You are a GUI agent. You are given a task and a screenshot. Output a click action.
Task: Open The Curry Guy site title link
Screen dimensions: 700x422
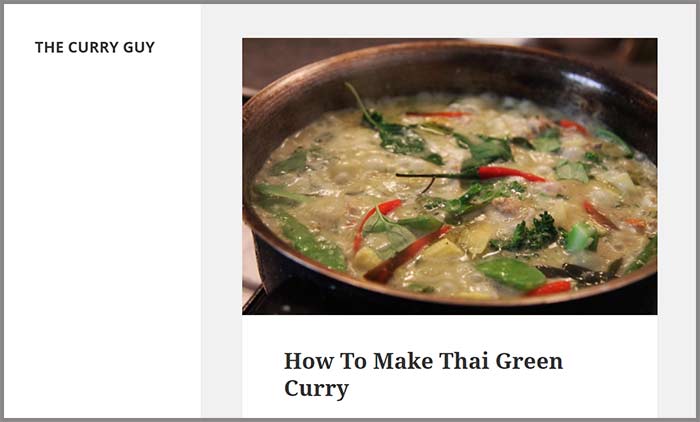click(95, 47)
